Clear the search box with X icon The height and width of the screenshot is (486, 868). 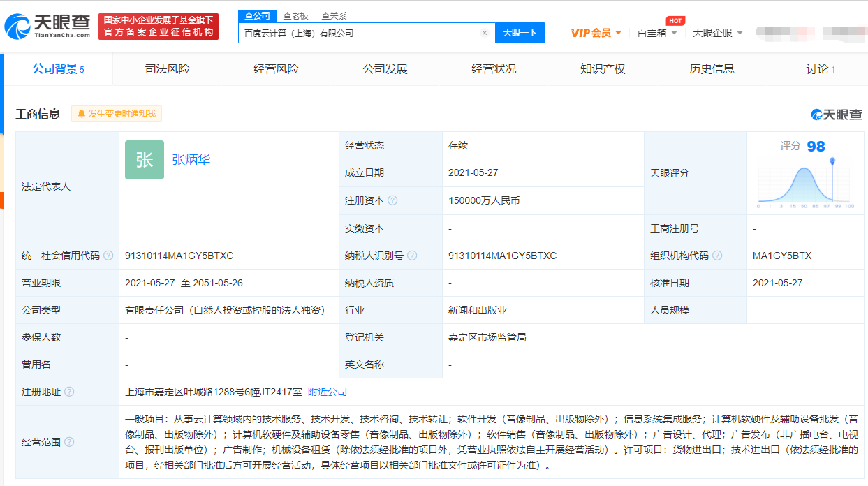point(484,33)
